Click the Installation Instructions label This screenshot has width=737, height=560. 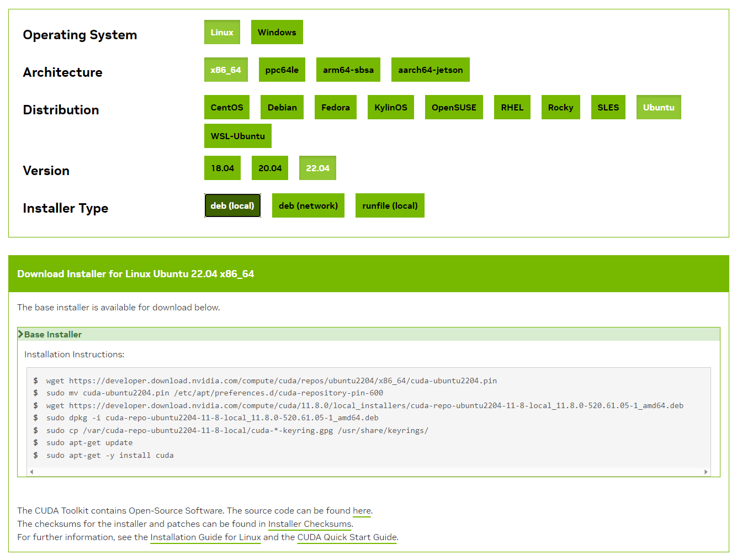pyautogui.click(x=75, y=355)
